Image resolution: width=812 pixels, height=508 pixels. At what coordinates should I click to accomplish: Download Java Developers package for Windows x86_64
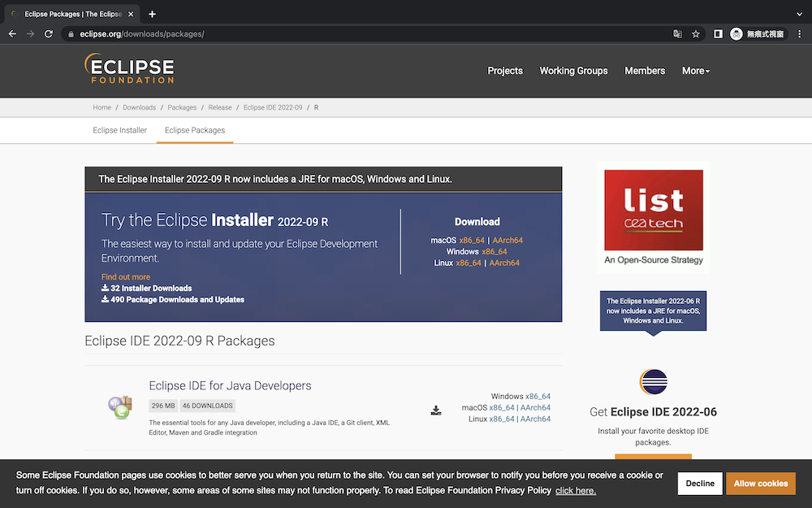(x=538, y=396)
